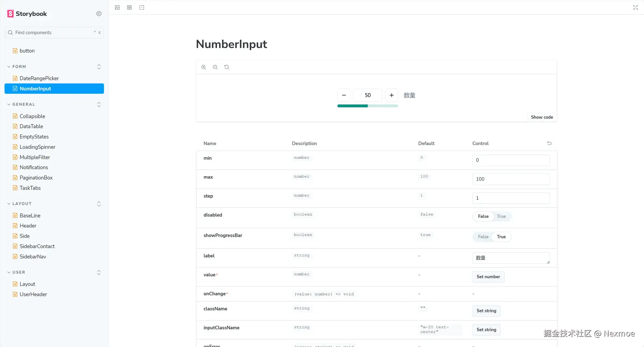This screenshot has height=347, width=644.
Task: Reset zoom in the preview toolbar
Action: pyautogui.click(x=227, y=67)
